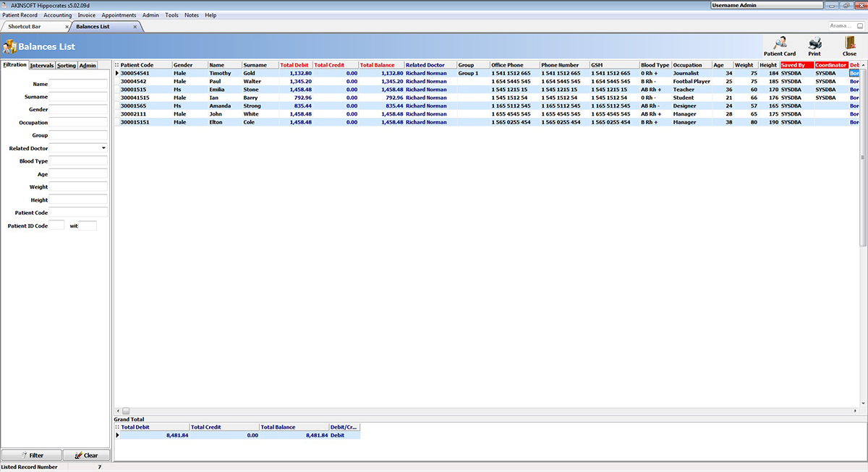Click the Close door icon

850,43
